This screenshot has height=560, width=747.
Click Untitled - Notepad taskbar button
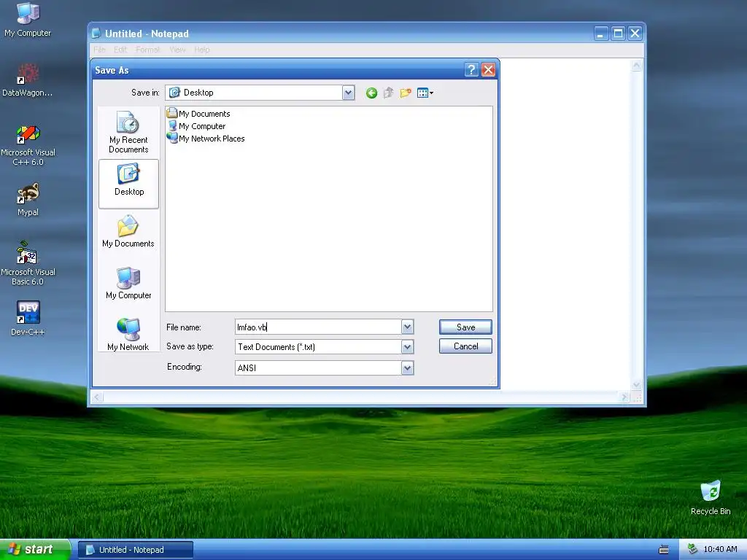coord(135,550)
